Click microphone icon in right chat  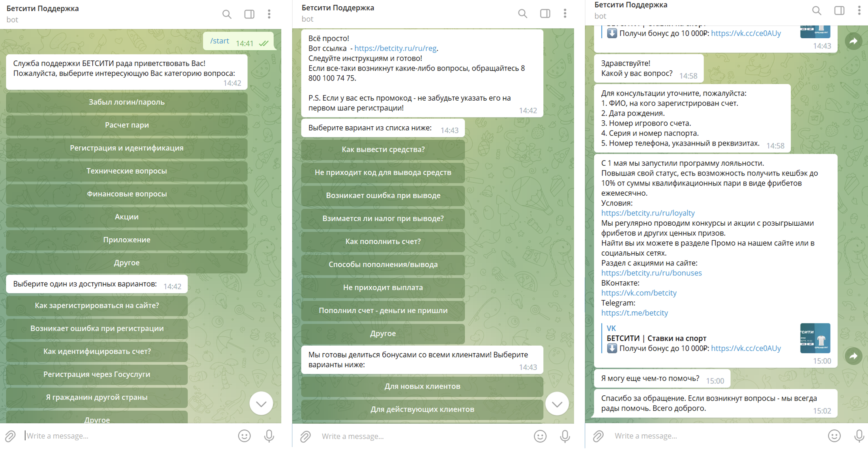[x=859, y=436]
